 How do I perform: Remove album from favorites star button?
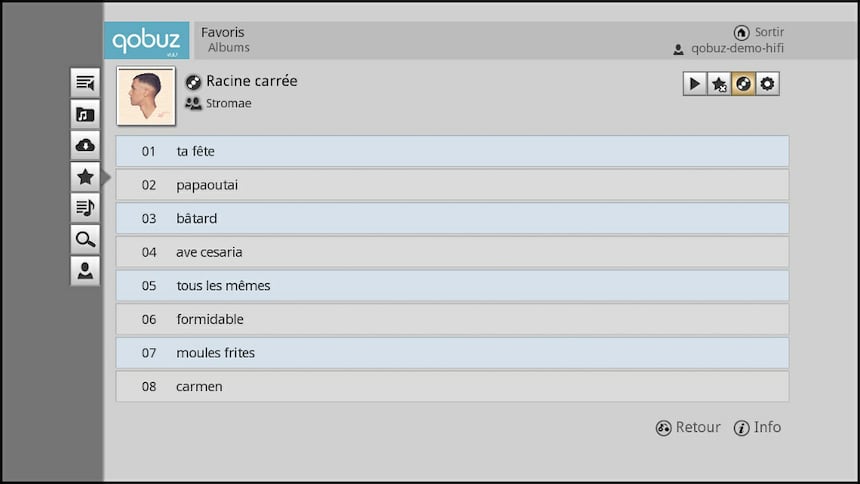718,84
